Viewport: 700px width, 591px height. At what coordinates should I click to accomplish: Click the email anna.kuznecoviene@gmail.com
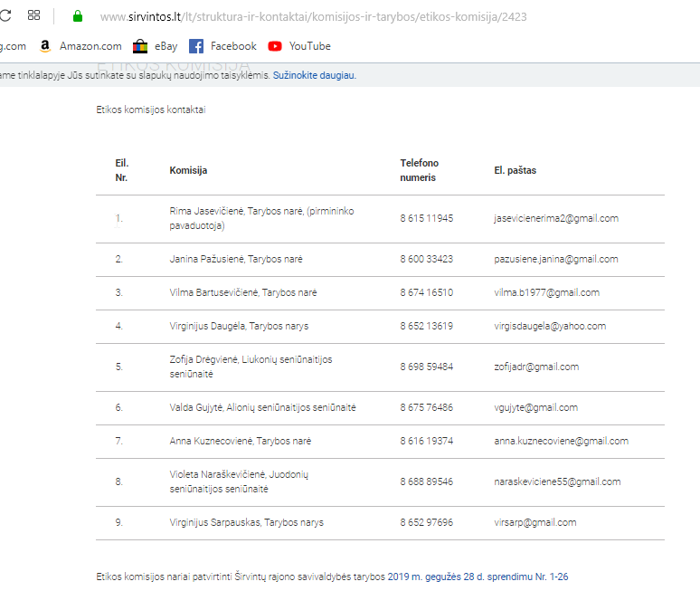(561, 441)
